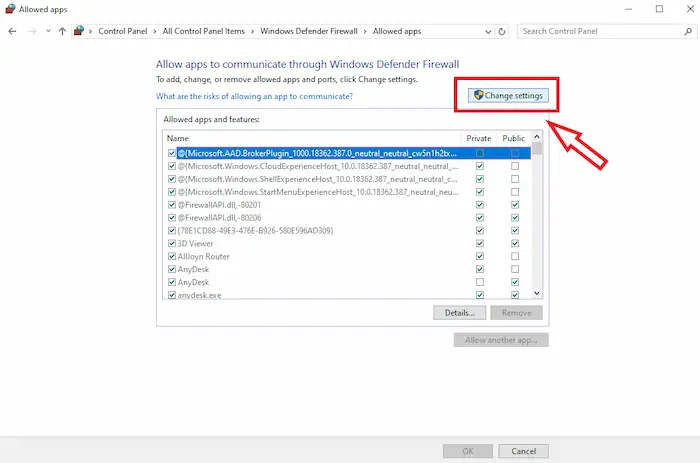Click the list scrollbar up arrow
This screenshot has width=700, height=463.
point(537,137)
